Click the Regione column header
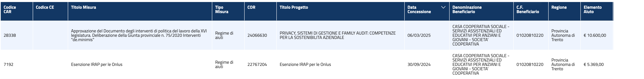The image size is (644, 79). pos(564,11)
